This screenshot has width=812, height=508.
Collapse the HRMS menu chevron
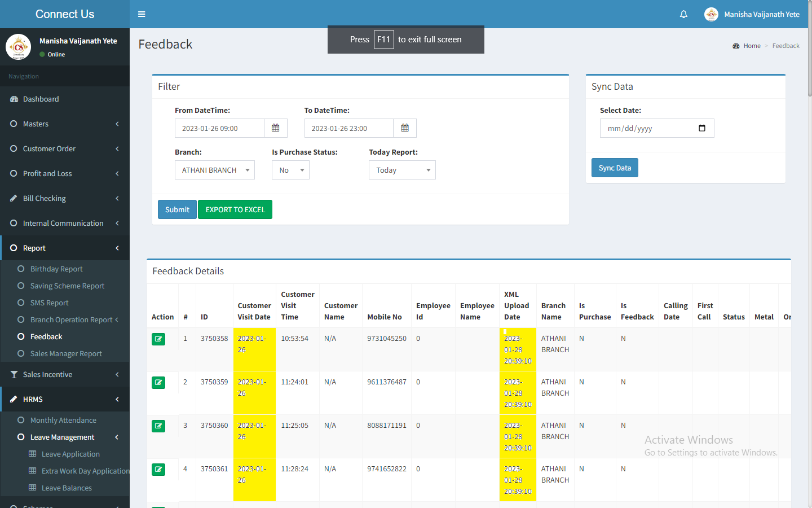(x=117, y=399)
